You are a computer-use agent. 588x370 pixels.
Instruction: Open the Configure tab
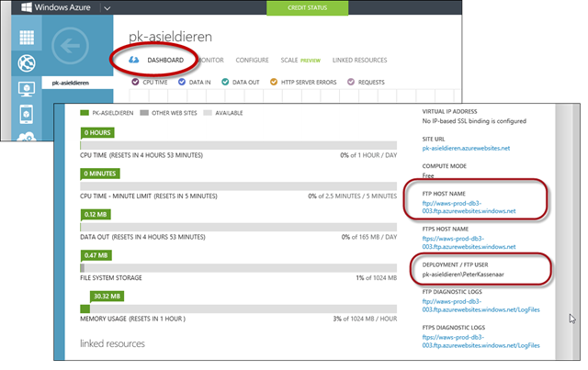point(251,61)
